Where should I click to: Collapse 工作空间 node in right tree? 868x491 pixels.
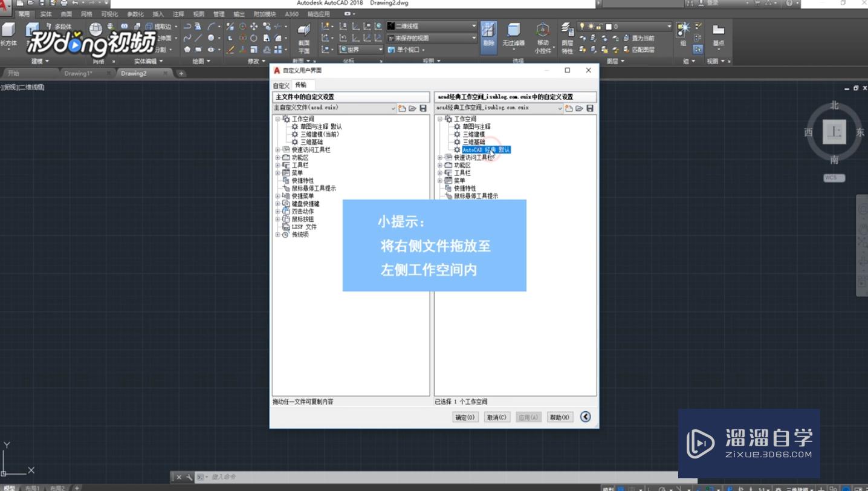pos(440,119)
